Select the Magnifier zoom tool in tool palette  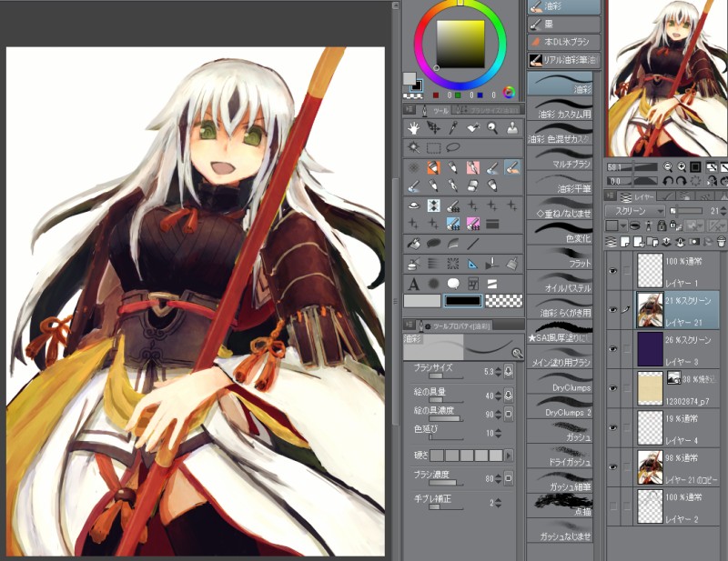coord(492,127)
